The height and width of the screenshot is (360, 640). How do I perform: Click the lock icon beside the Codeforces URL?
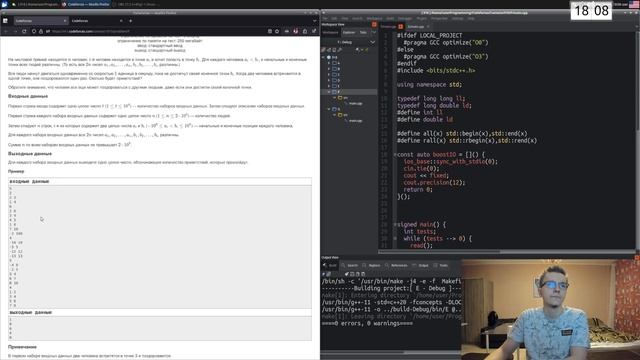(x=41, y=31)
